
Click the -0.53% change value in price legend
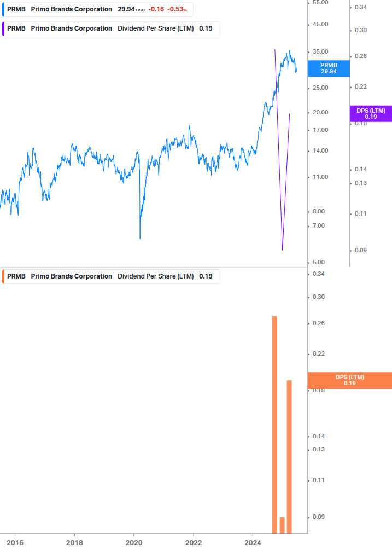(x=177, y=9)
